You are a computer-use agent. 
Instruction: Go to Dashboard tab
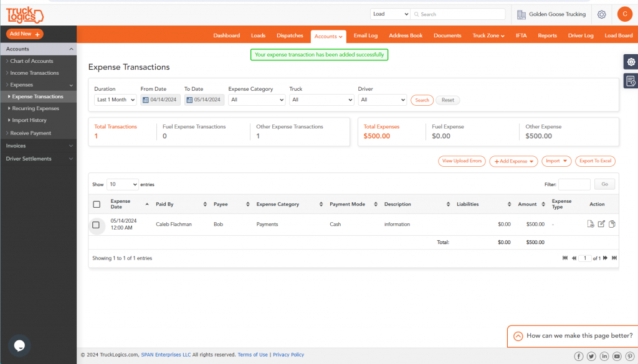click(227, 35)
